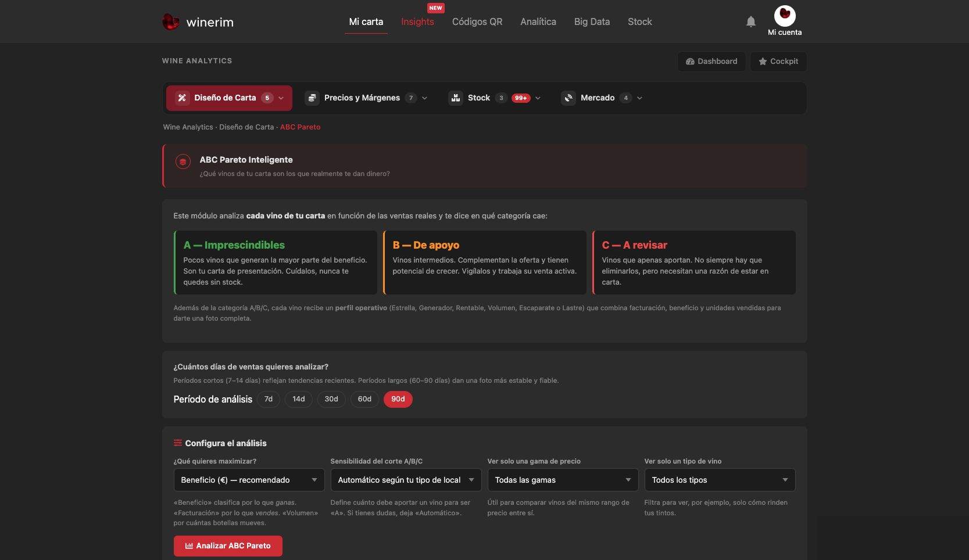Switch to Códigos QR tab
The width and height of the screenshot is (969, 560).
point(477,21)
